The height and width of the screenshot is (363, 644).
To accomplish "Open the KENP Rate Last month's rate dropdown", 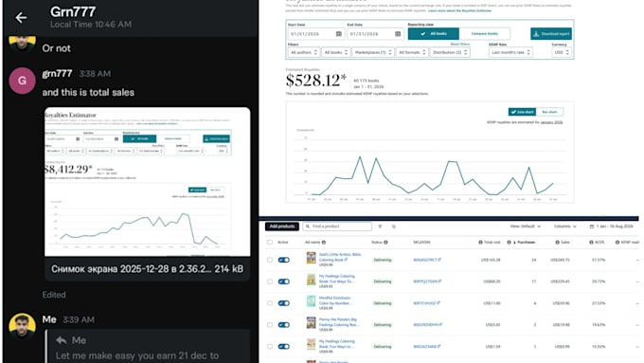I will pos(510,53).
